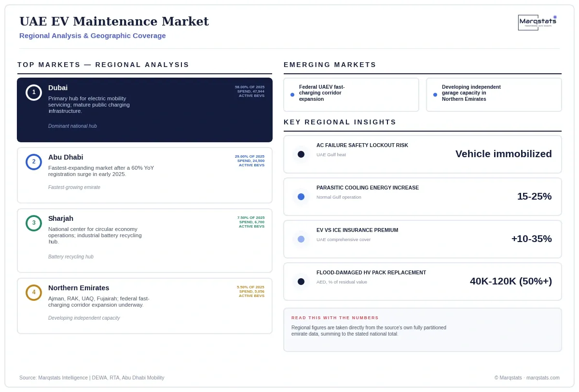This screenshot has height=392, width=579.
Task: Click the Marqstats logo
Action: coord(538,22)
